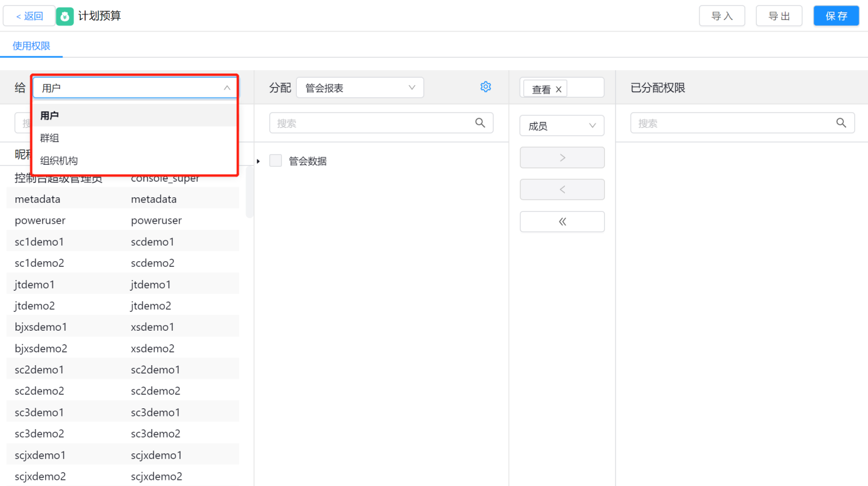Screen dimensions: 868x486
Task: Click the left arrow remove button
Action: coord(562,190)
